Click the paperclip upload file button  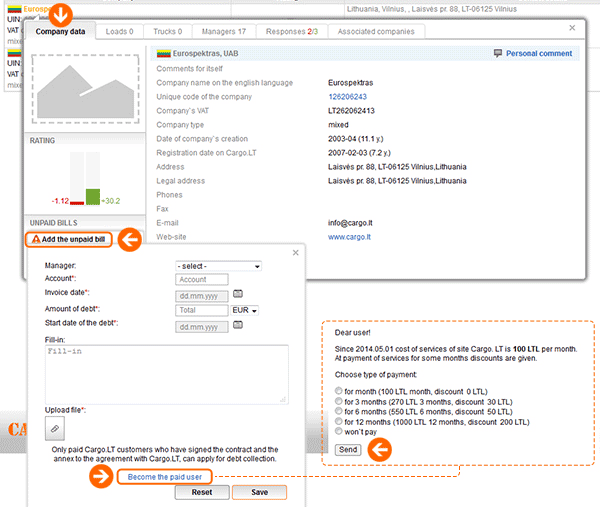click(x=56, y=428)
